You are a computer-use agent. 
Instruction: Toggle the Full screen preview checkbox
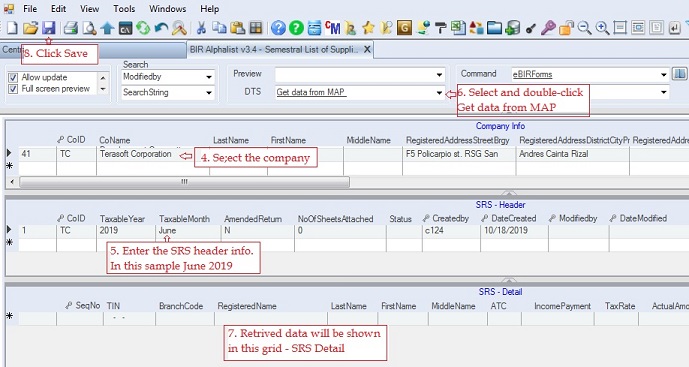tap(13, 89)
